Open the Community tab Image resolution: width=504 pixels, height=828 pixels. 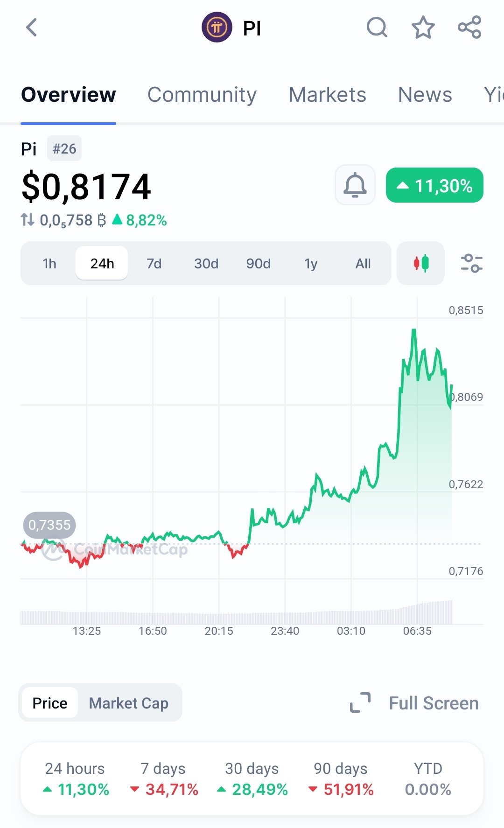click(x=202, y=95)
